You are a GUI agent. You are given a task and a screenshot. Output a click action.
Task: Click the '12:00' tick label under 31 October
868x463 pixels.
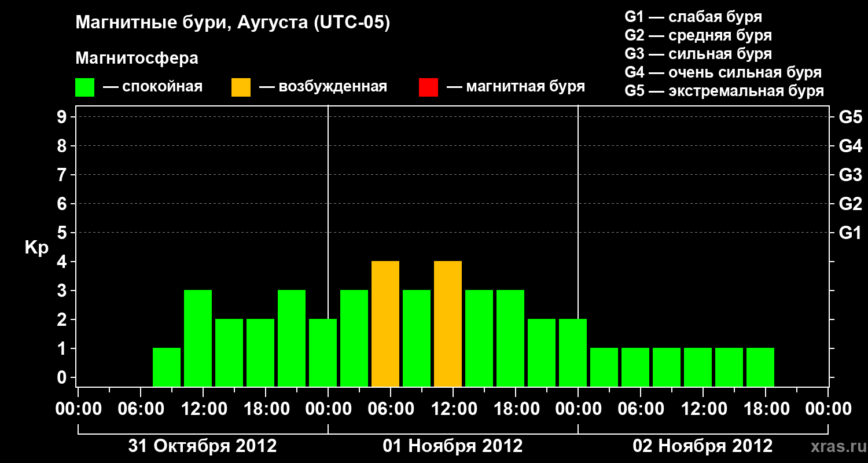tap(203, 409)
